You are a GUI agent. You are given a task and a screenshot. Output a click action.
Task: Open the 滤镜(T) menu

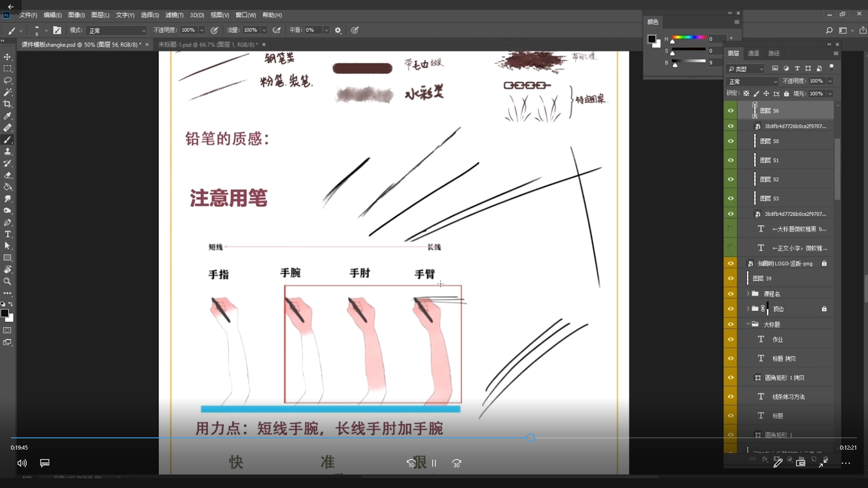pos(174,15)
